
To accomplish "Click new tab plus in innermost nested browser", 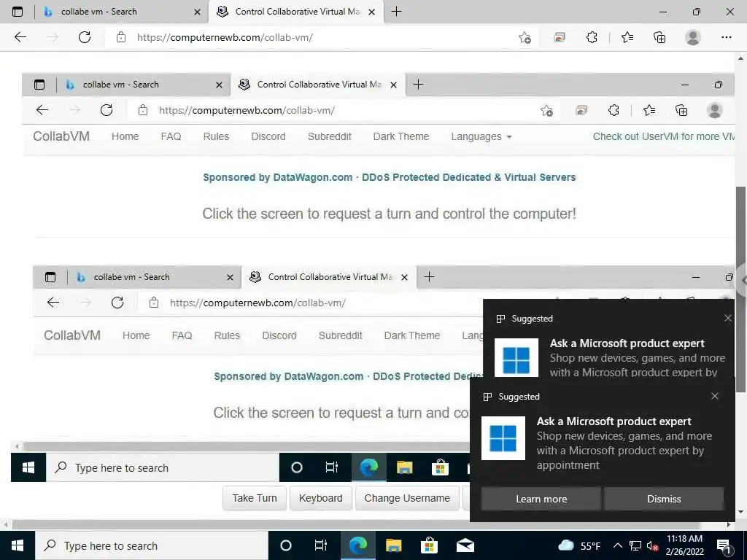I will point(429,276).
